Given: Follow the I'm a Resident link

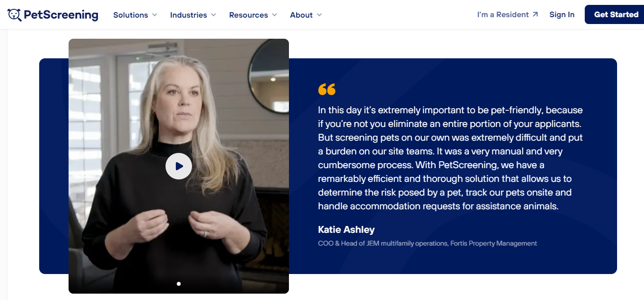Looking at the screenshot, I should pyautogui.click(x=508, y=15).
